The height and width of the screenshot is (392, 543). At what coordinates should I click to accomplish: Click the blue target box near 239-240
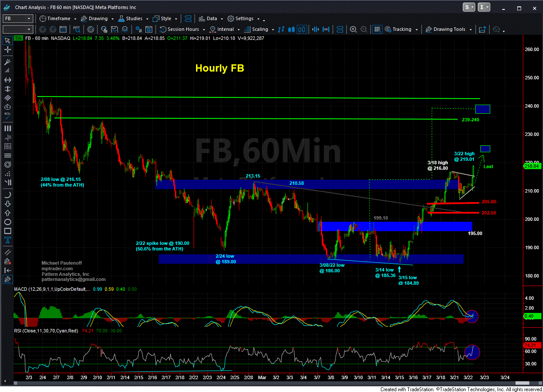(x=483, y=109)
